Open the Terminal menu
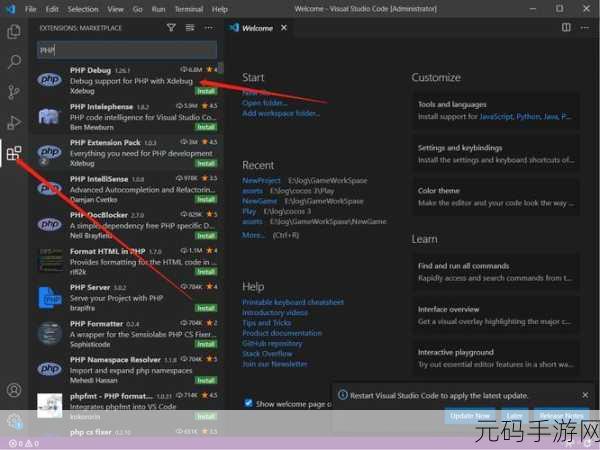The width and height of the screenshot is (600, 450). coord(189,9)
